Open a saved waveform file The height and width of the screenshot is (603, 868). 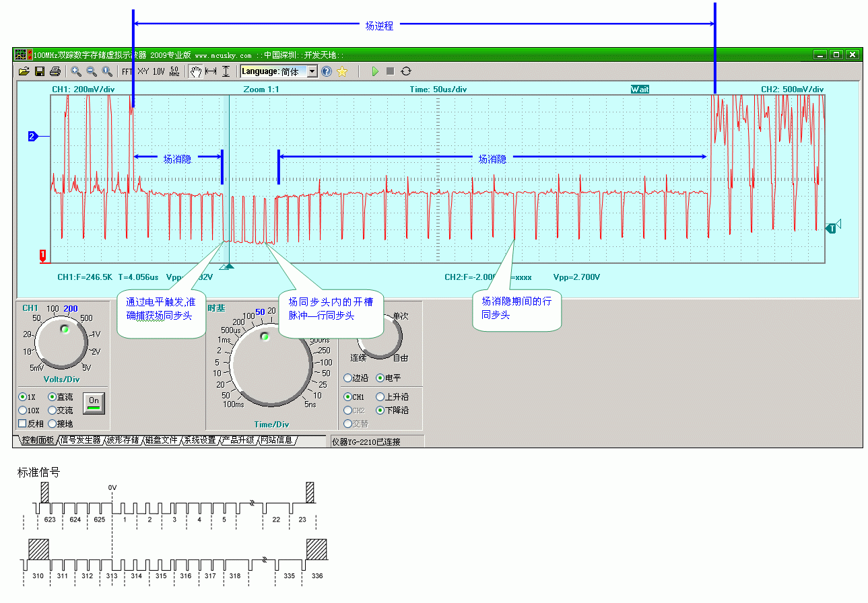(x=24, y=71)
